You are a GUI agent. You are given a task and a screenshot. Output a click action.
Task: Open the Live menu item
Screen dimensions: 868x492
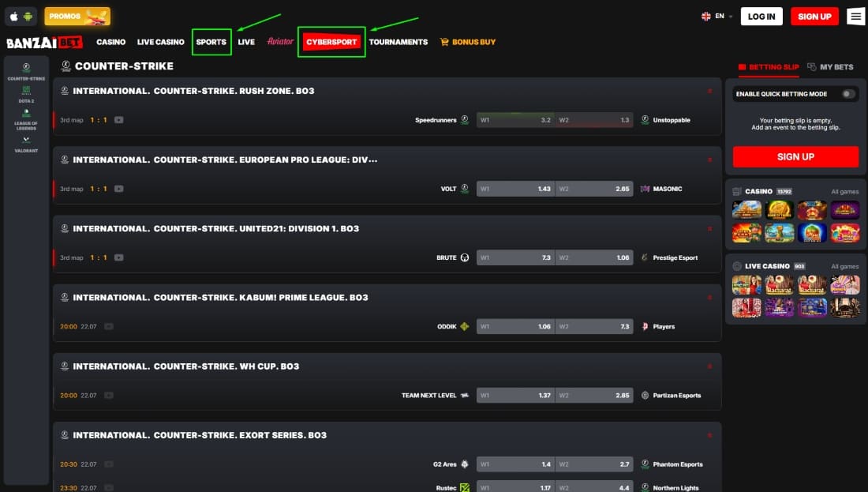pos(246,42)
